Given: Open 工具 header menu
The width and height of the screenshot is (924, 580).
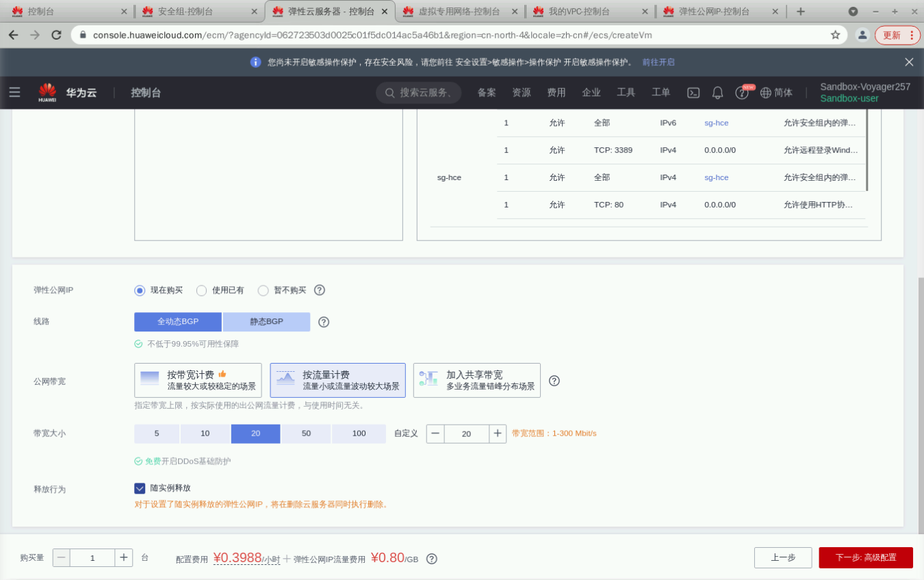Looking at the screenshot, I should tap(626, 92).
